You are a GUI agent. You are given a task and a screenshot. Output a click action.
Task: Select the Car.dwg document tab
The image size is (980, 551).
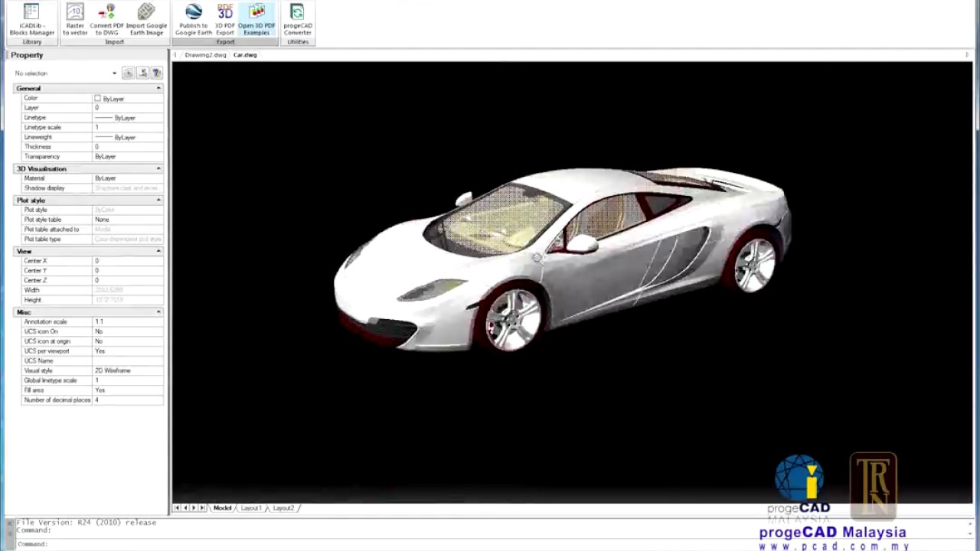pos(245,55)
